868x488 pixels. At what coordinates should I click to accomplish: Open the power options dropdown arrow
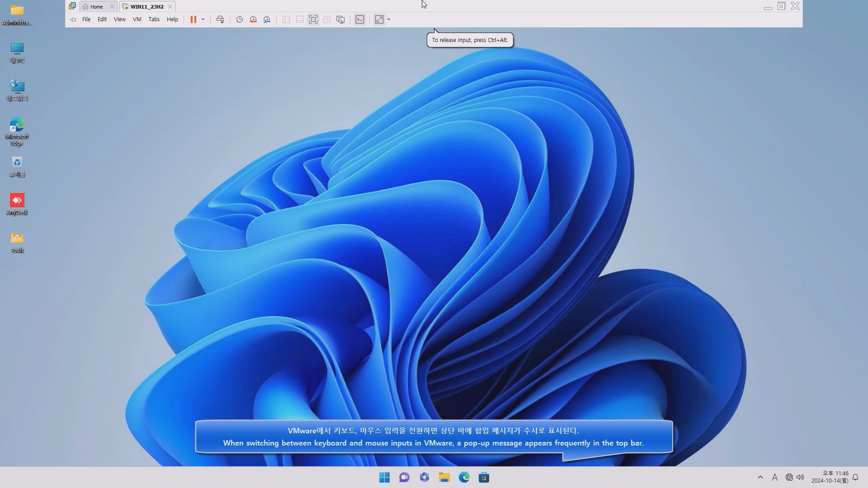(x=203, y=19)
